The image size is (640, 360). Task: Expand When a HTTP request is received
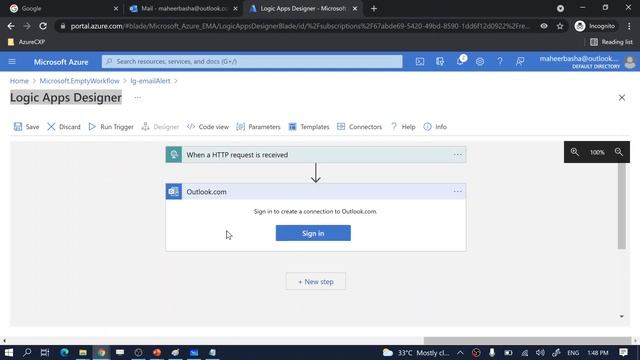(316, 155)
